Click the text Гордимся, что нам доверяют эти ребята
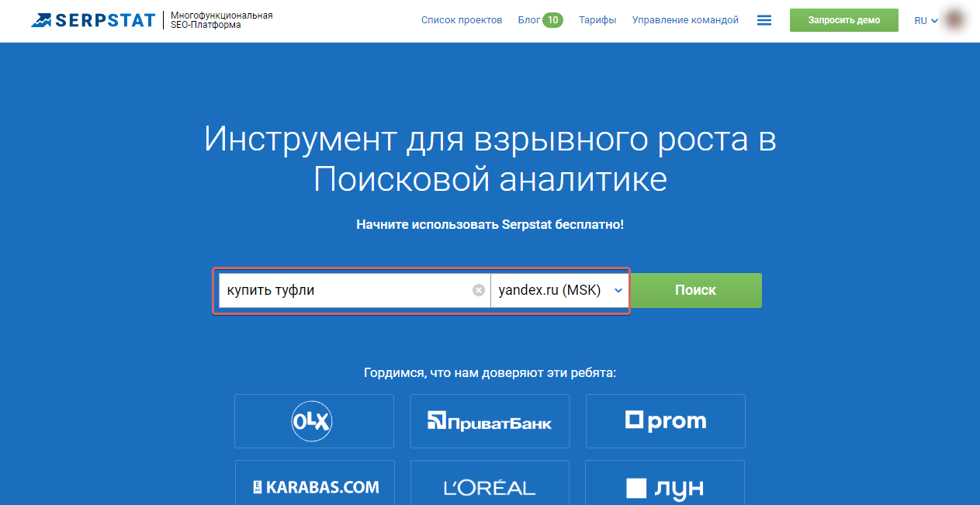Viewport: 980px width, 505px height. coord(490,373)
